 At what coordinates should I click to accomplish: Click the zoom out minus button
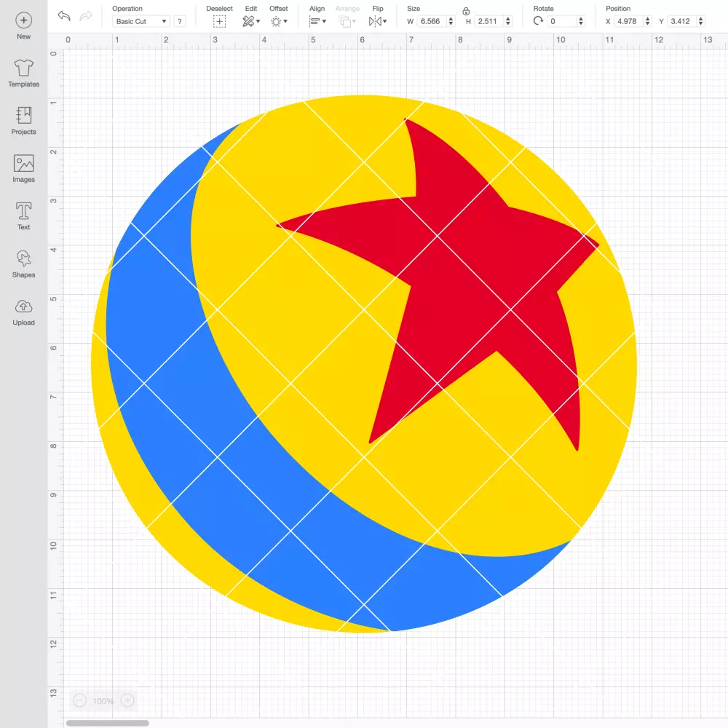(80, 700)
